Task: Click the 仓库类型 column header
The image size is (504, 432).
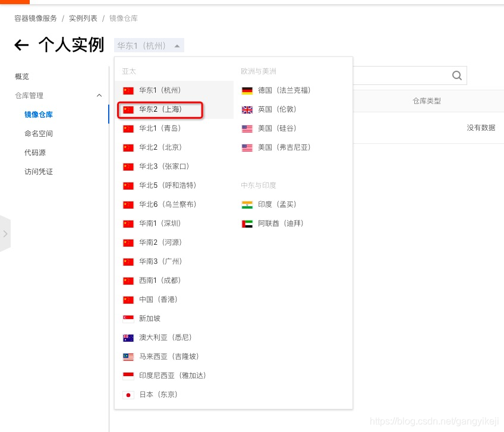Action: (x=427, y=101)
